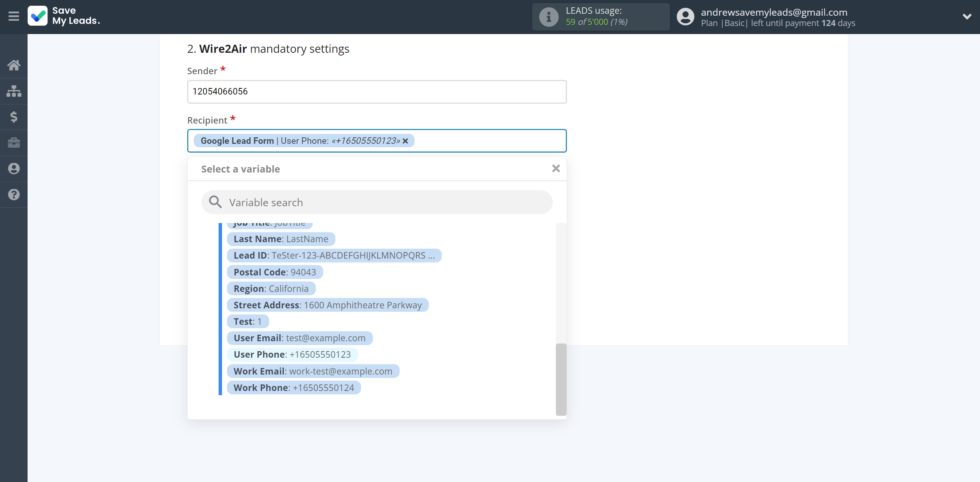Click the LEADS usage info icon
The width and height of the screenshot is (980, 482).
(x=549, y=17)
